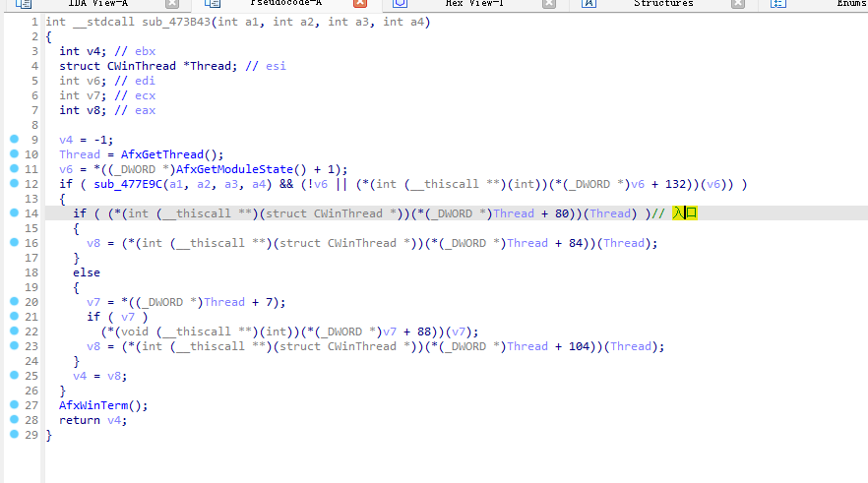Toggle breakpoint dot on line 20
Image resolution: width=868 pixels, height=483 pixels.
click(x=15, y=302)
